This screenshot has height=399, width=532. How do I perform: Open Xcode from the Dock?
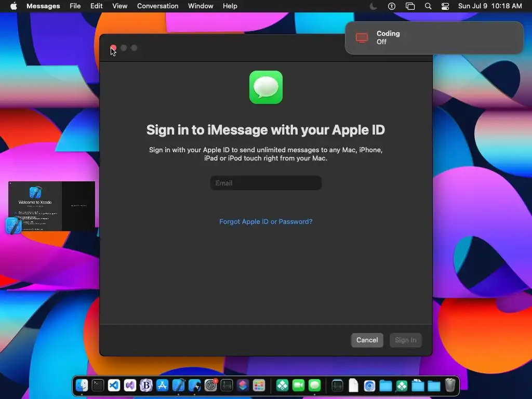[179, 385]
